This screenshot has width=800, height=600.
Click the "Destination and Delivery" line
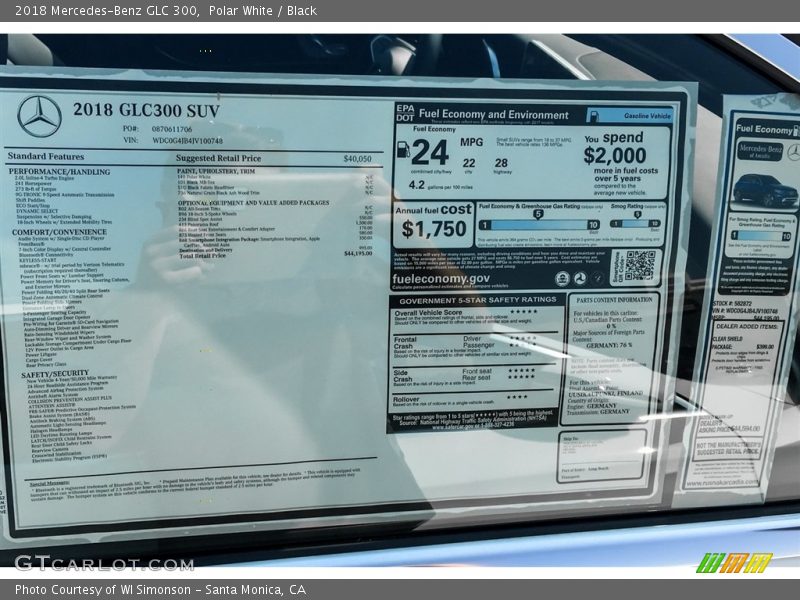click(x=205, y=250)
